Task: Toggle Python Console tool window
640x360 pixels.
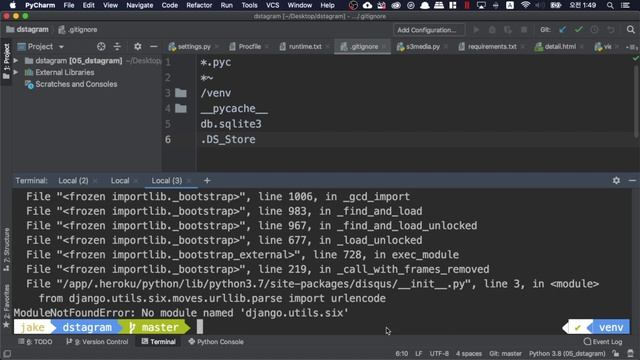Action: tap(216, 342)
